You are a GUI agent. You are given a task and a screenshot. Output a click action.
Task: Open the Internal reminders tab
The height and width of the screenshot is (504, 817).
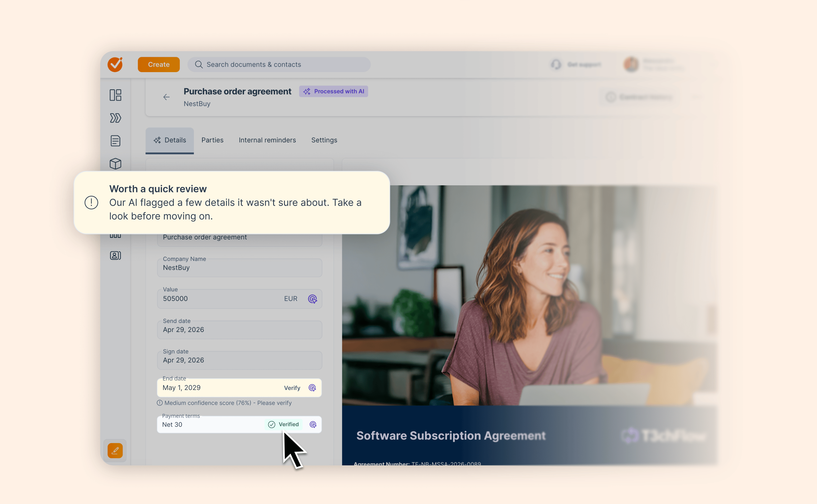click(x=267, y=140)
